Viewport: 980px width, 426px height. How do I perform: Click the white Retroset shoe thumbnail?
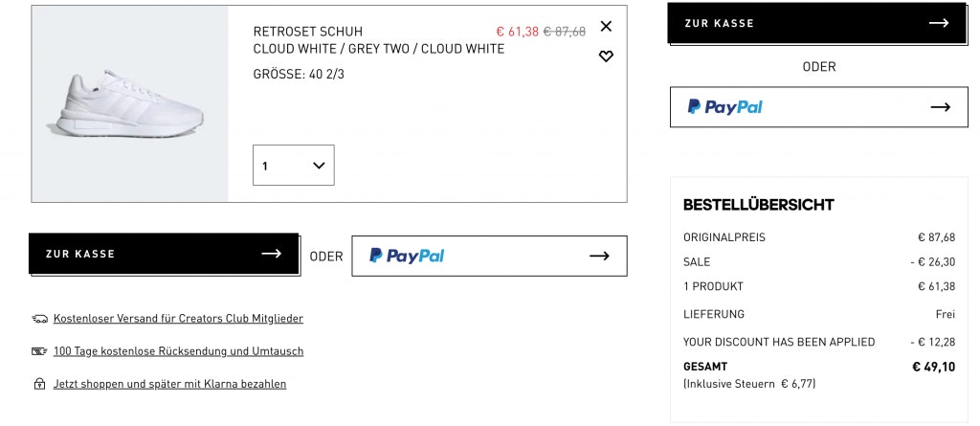pyautogui.click(x=130, y=103)
